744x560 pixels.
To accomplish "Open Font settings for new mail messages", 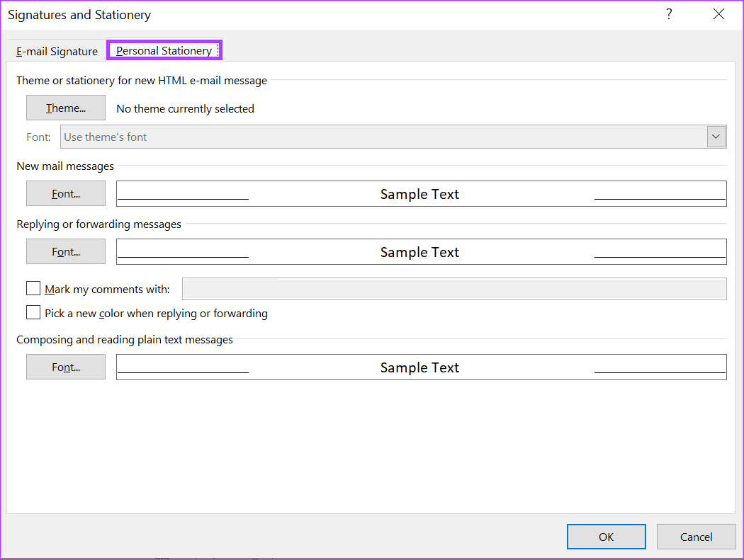I will [x=65, y=193].
